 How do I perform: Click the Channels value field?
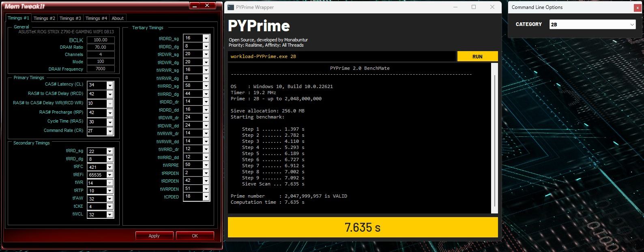(101, 54)
